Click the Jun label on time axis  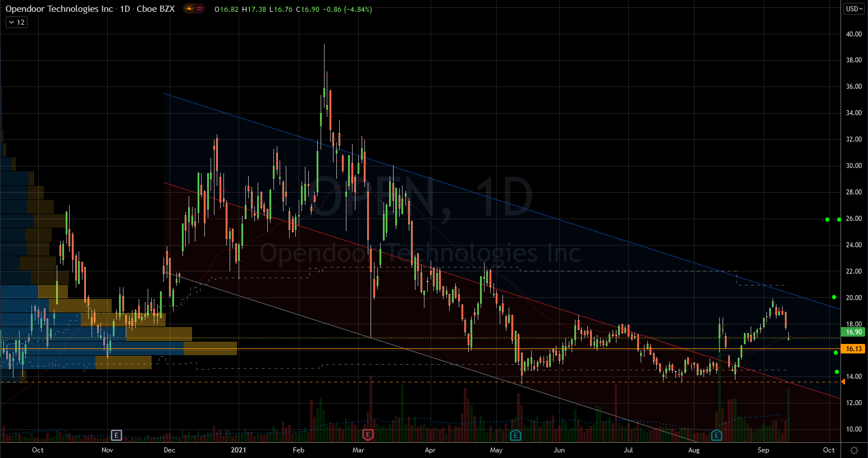click(559, 450)
